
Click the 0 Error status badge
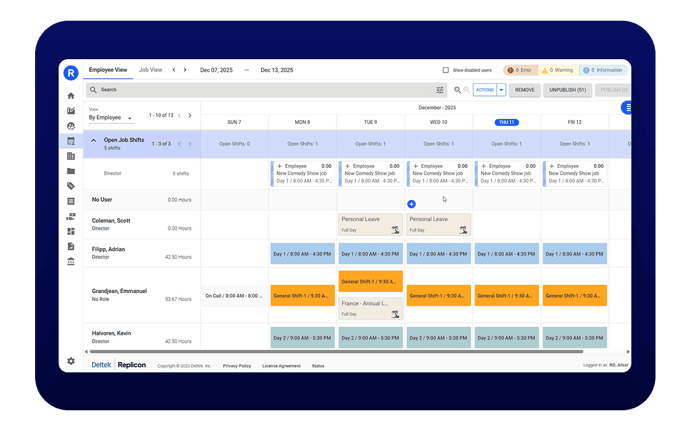[520, 70]
